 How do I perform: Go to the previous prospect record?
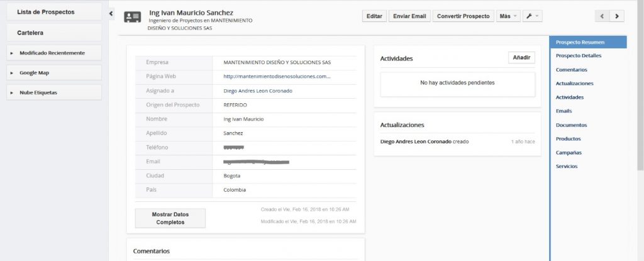[x=602, y=16]
